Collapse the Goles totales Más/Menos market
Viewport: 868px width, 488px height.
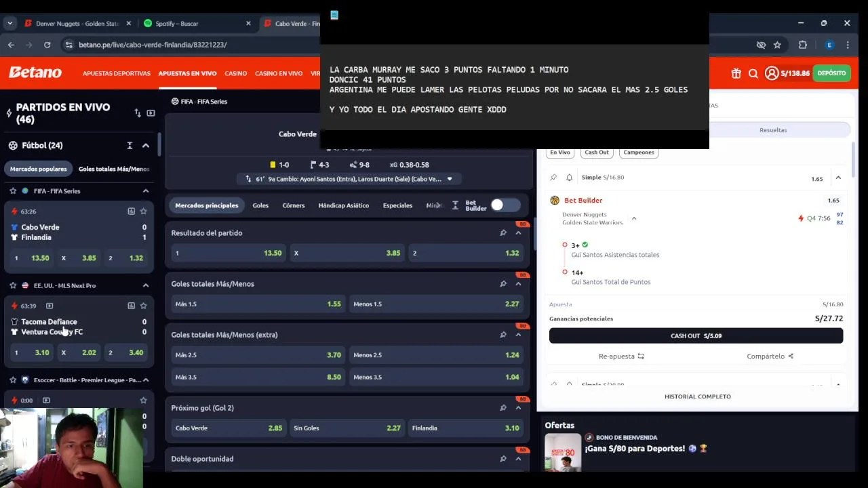pyautogui.click(x=518, y=284)
